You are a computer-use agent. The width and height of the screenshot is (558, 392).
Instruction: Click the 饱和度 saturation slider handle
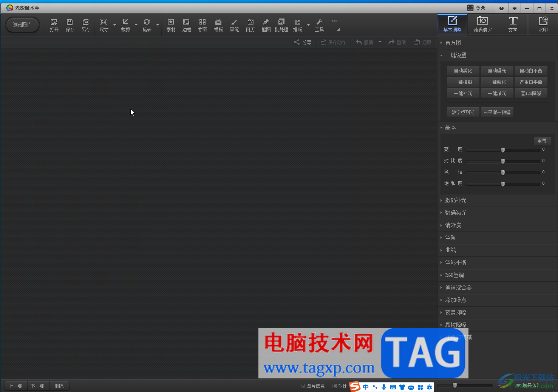click(x=503, y=184)
